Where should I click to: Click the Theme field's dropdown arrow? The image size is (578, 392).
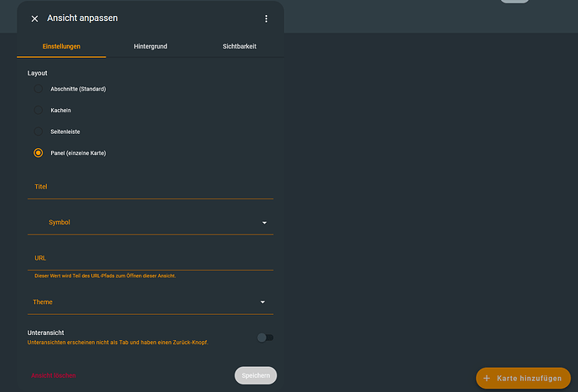click(263, 302)
